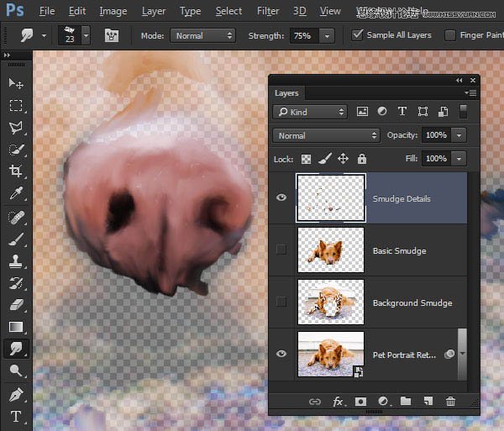The width and height of the screenshot is (504, 431).
Task: Open the tool preset picker arrow
Action: [44, 35]
